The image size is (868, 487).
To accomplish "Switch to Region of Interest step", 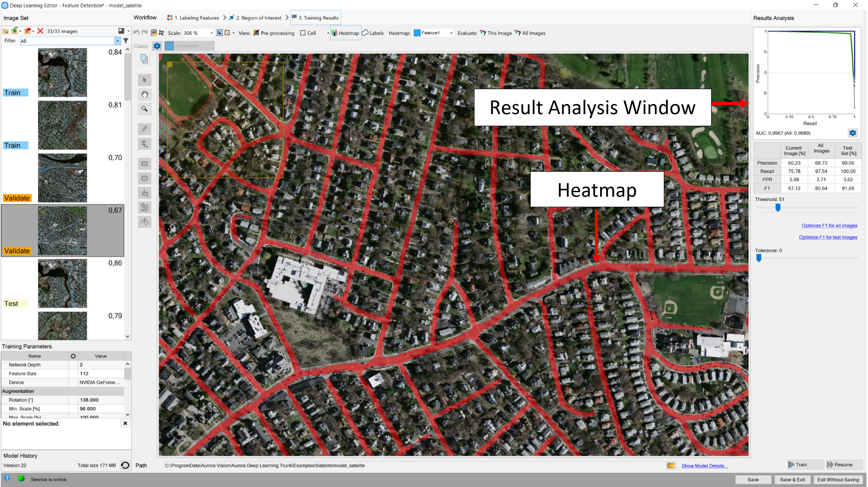I will click(255, 18).
